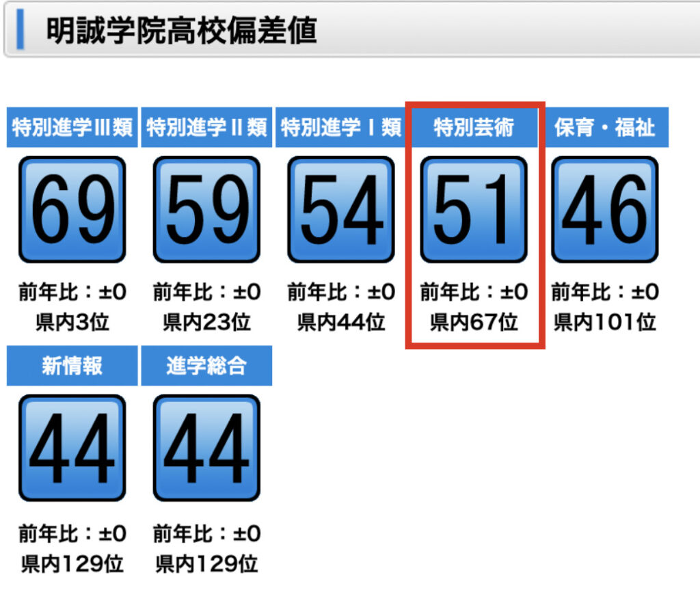Click 前年比：±0 under the 51 badge
The image size is (700, 590).
[x=474, y=292]
